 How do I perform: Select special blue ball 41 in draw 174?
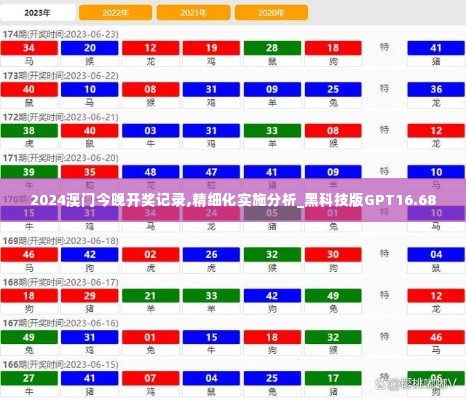click(x=436, y=48)
